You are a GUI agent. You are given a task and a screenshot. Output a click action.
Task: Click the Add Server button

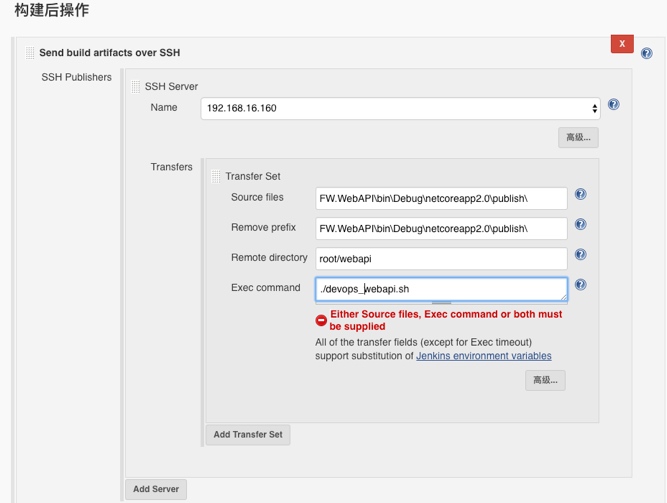pyautogui.click(x=156, y=489)
